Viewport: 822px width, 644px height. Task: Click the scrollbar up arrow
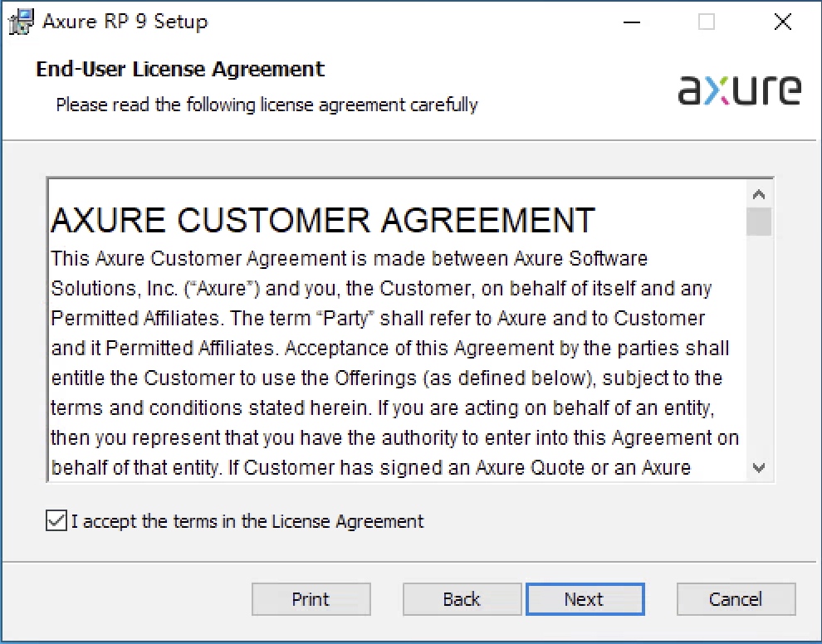pyautogui.click(x=759, y=193)
